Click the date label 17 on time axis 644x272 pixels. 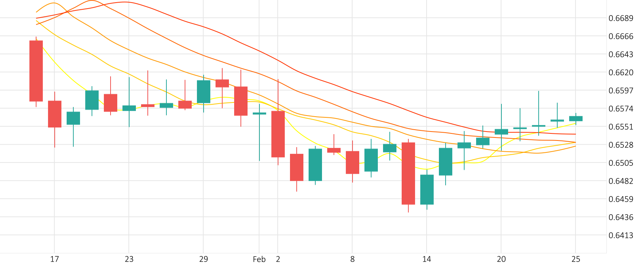coord(54,259)
